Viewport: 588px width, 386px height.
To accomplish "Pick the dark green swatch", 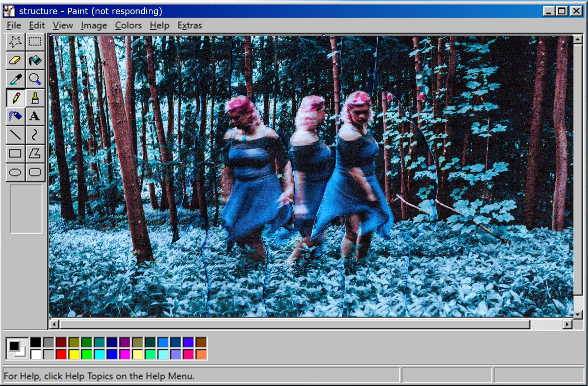I will pos(87,342).
